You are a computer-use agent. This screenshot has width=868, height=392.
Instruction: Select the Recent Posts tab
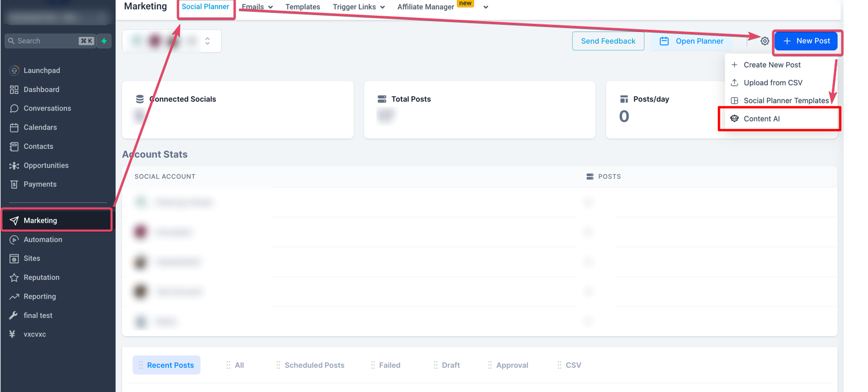(x=166, y=365)
